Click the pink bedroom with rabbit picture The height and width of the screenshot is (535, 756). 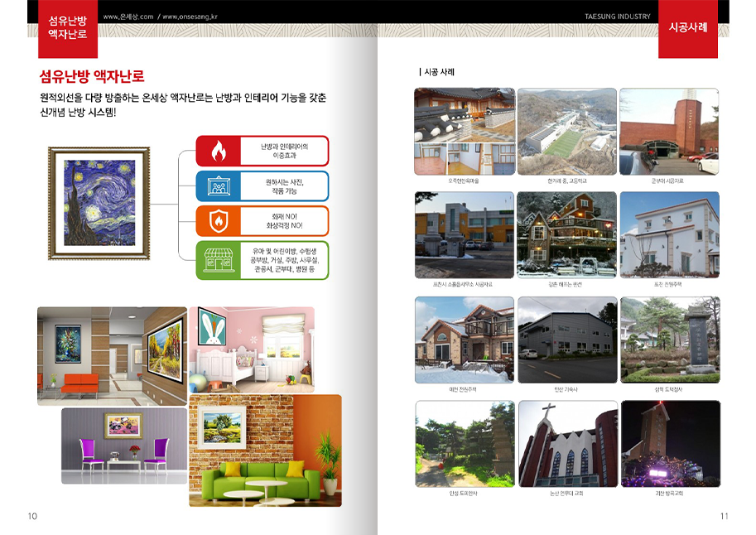(252, 348)
